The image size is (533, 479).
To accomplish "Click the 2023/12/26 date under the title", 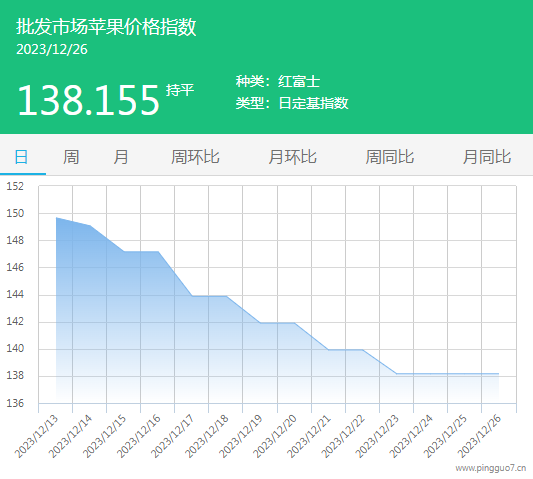I will 52,50.
